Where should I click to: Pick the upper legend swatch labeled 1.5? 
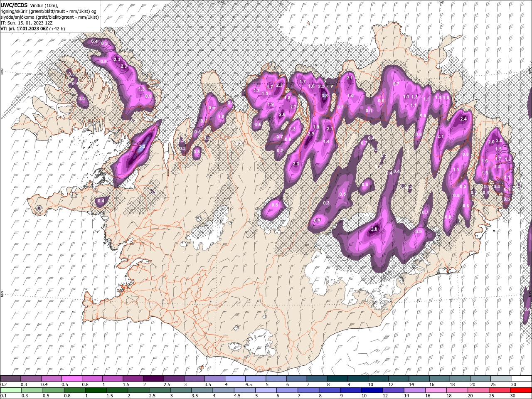click(133, 379)
